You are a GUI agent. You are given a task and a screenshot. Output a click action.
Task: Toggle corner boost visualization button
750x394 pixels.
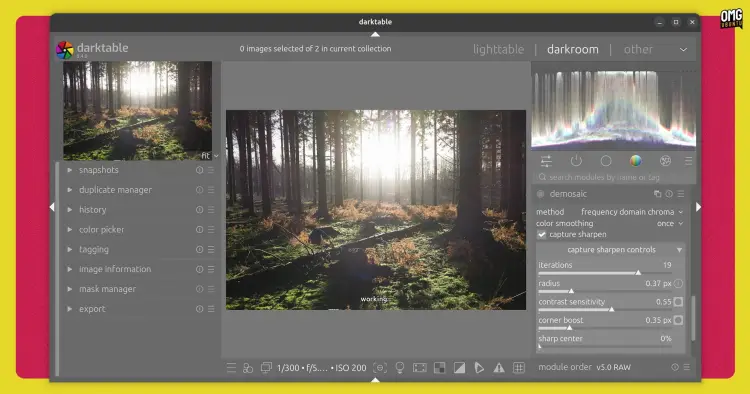coord(678,320)
